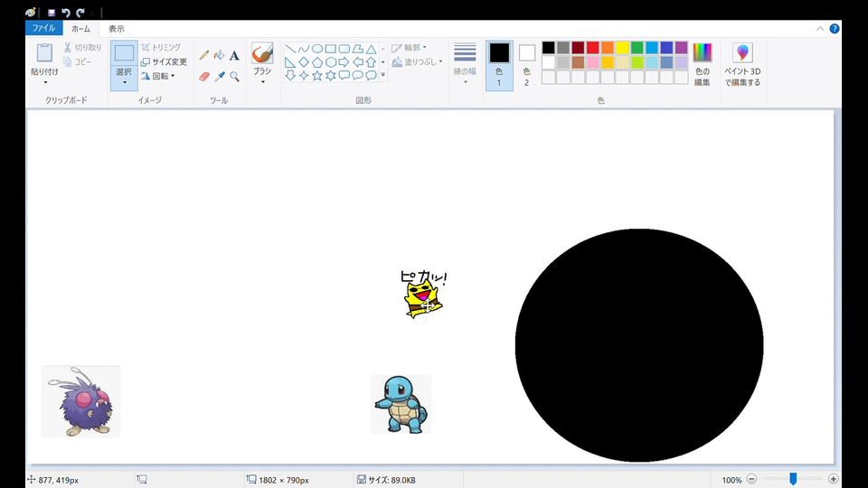The image size is (868, 488).
Task: Click the Redo arrow in title bar
Action: [x=80, y=12]
